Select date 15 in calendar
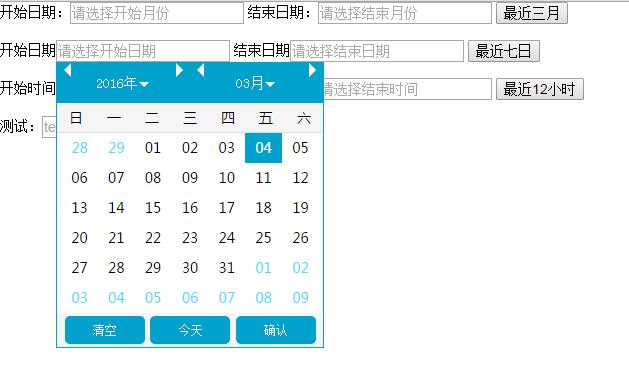Viewport: 629px width, 366px height. [x=153, y=208]
